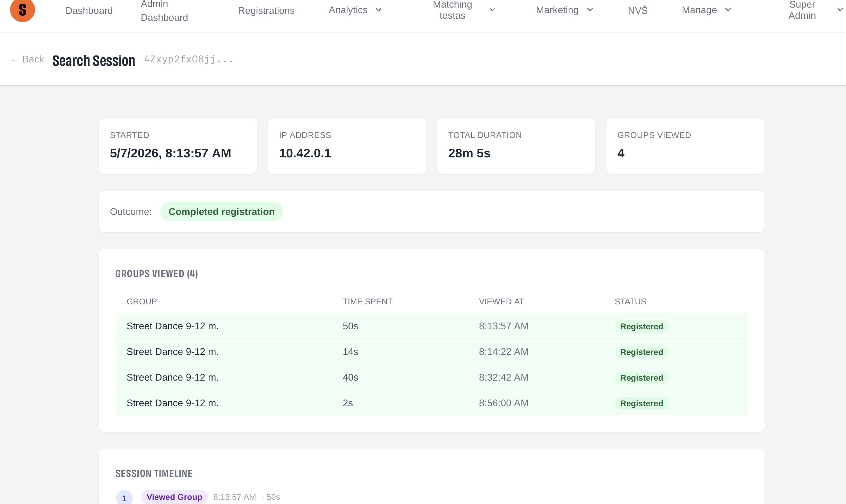Click Registered badge in 8:32:42 AM row
Viewport: 846px width, 504px height.
tap(641, 377)
